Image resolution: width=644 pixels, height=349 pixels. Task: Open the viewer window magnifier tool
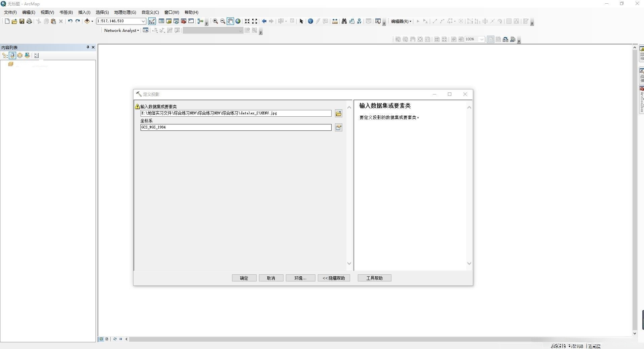[x=378, y=21]
